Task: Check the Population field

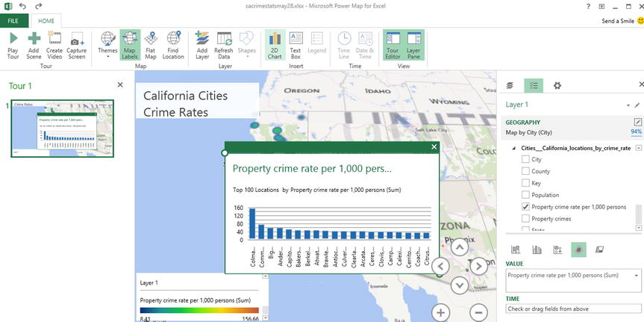Action: click(x=525, y=195)
